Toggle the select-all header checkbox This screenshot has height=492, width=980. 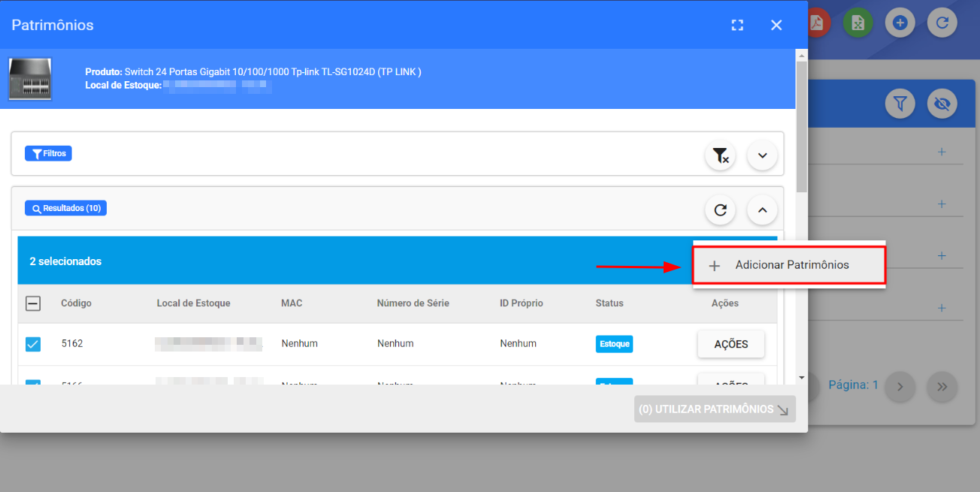pyautogui.click(x=33, y=303)
